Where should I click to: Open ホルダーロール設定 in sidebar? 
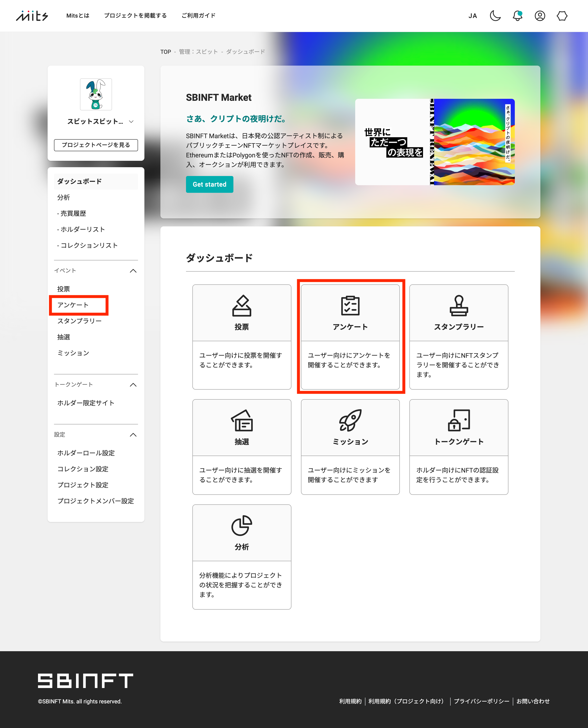coord(86,453)
